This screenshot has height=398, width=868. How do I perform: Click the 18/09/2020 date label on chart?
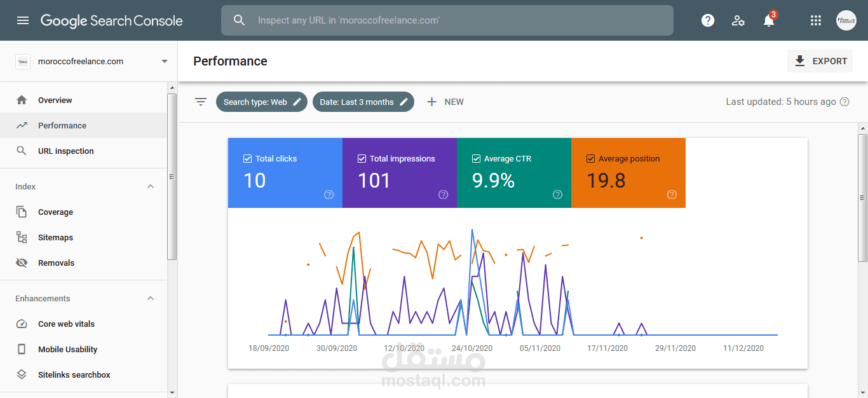pyautogui.click(x=269, y=348)
